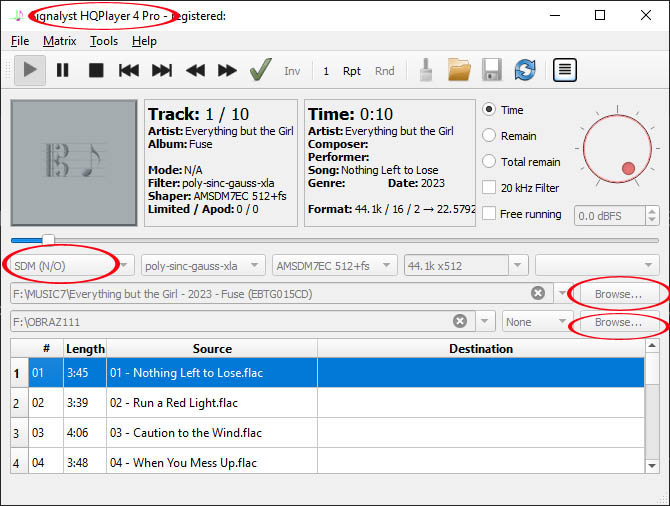Pause the current track

pyautogui.click(x=63, y=70)
